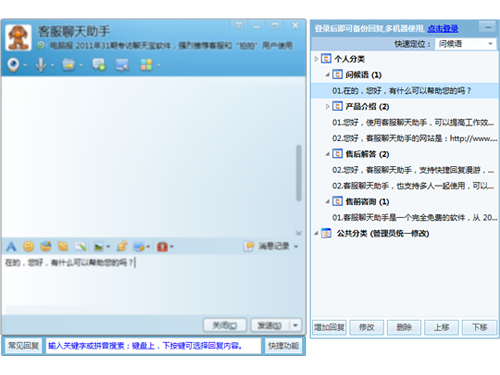500x375 pixels.
Task: Focus the keyword search input field
Action: tap(153, 346)
